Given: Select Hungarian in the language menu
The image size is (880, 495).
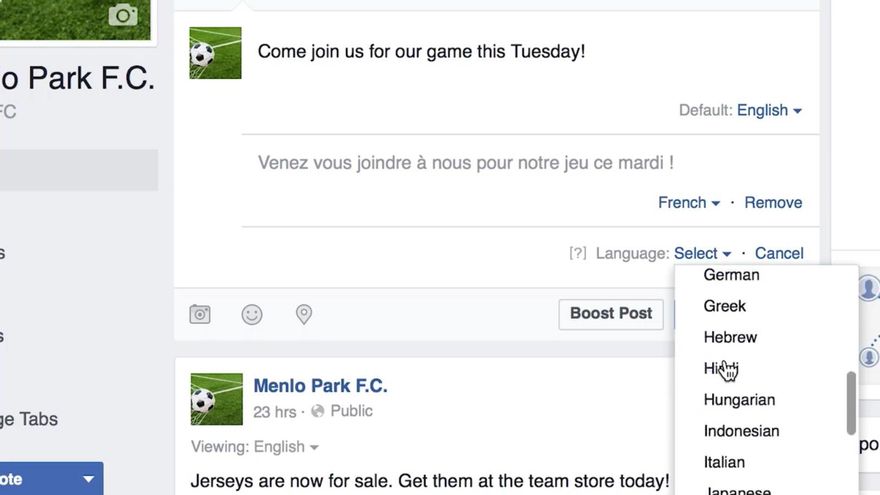Looking at the screenshot, I should tap(739, 400).
